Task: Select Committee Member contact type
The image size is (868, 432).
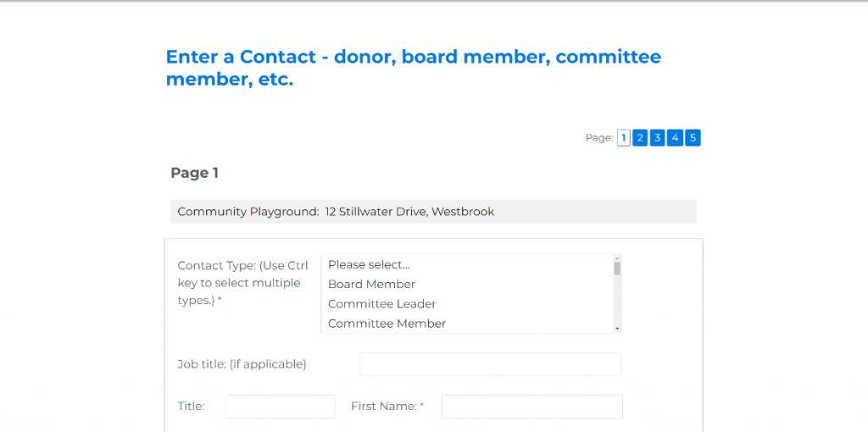Action: coord(387,323)
